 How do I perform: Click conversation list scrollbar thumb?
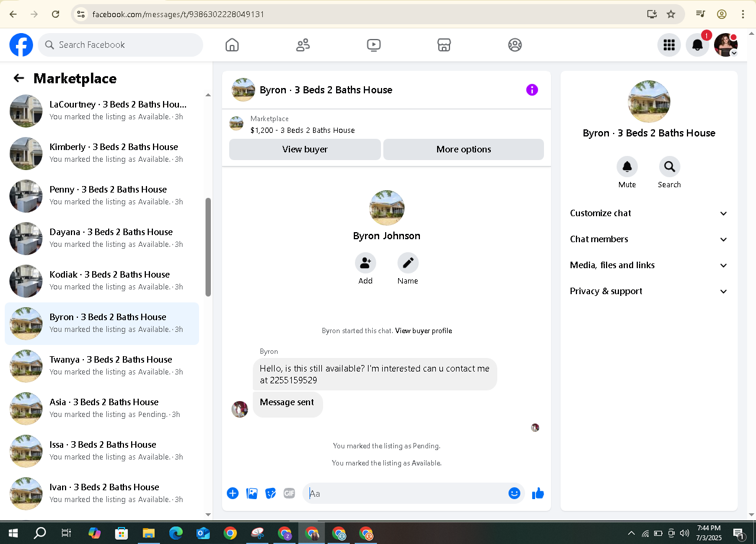(x=208, y=247)
